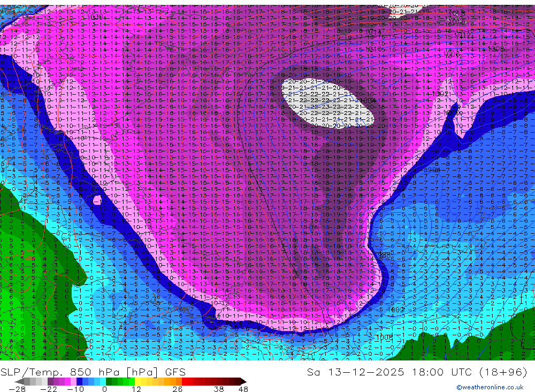Click the '1014' isobar label on the map
Image resolution: width=535 pixels, height=392 pixels.
[372, 32]
